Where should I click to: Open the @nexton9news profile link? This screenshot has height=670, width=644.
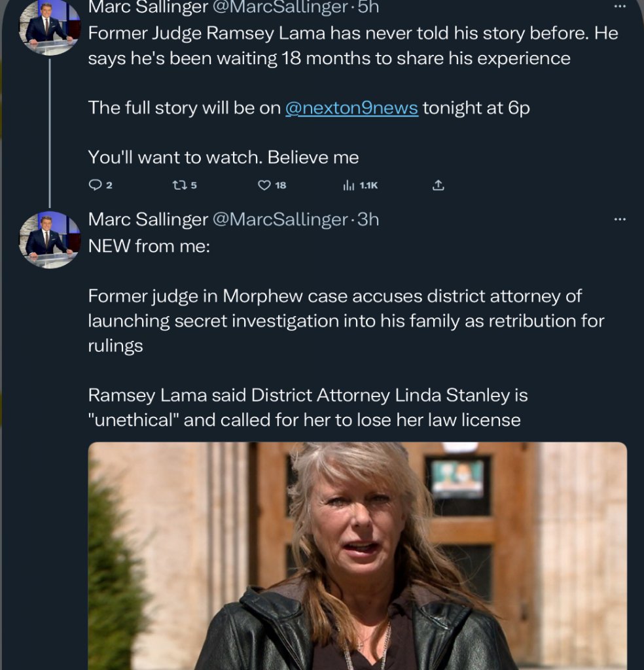(351, 108)
